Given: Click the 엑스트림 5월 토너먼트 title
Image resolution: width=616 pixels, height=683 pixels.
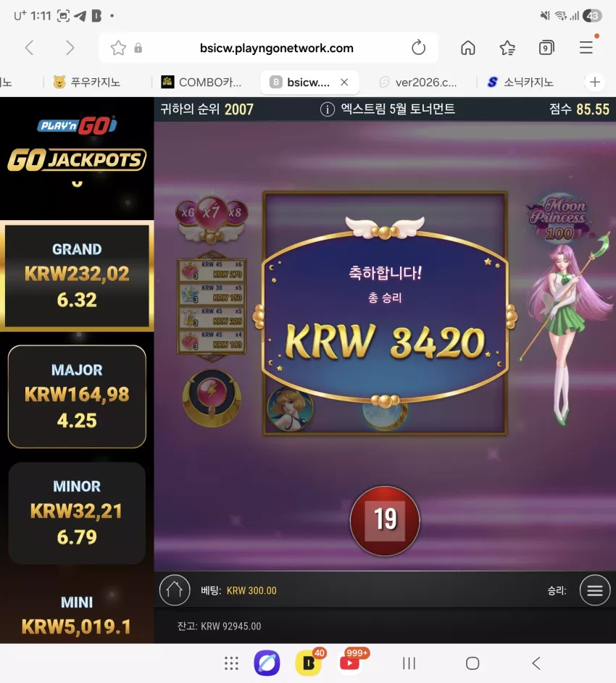Looking at the screenshot, I should pos(398,109).
